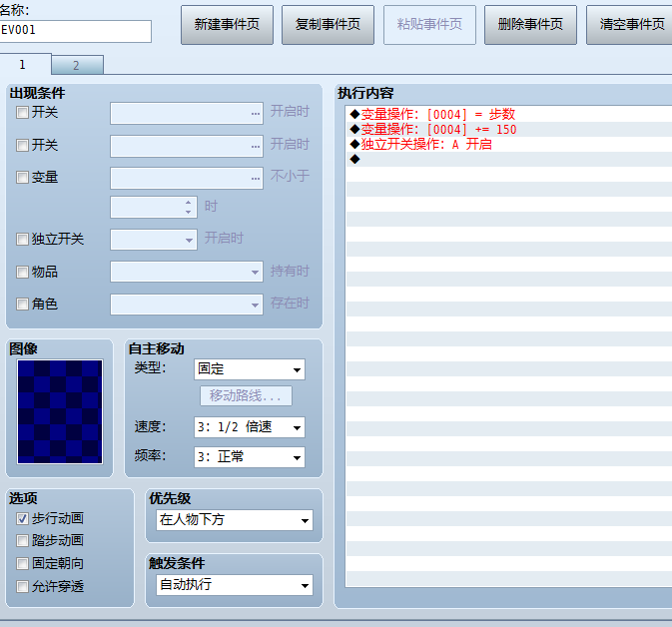Enable the second 开关 condition checkbox
The height and width of the screenshot is (627, 672).
tap(22, 146)
